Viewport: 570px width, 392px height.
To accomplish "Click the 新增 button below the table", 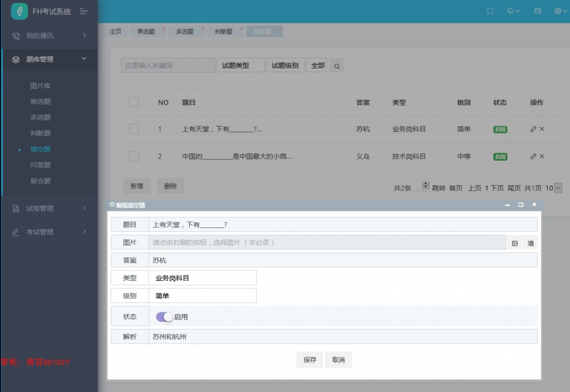I will pyautogui.click(x=136, y=186).
